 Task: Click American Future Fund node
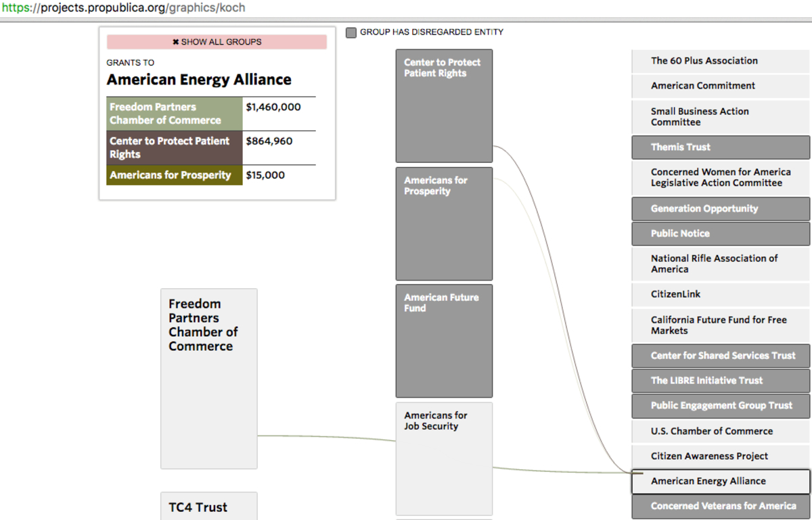(x=444, y=340)
